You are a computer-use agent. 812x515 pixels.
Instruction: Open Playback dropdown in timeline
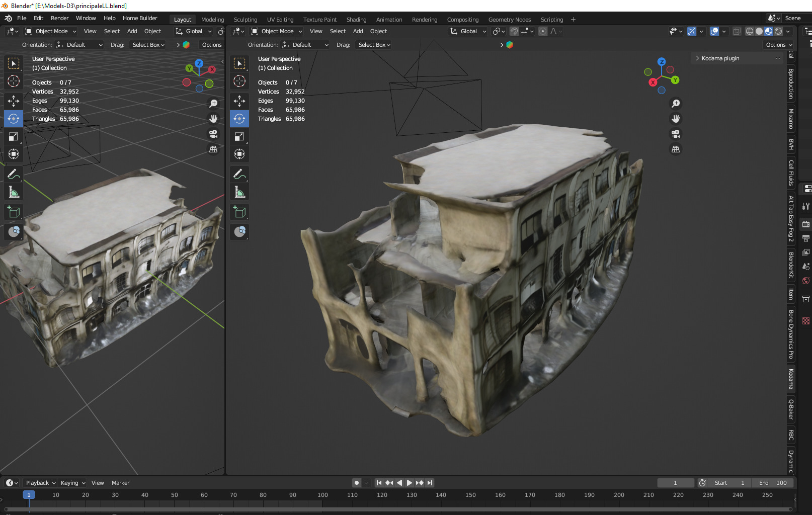40,483
